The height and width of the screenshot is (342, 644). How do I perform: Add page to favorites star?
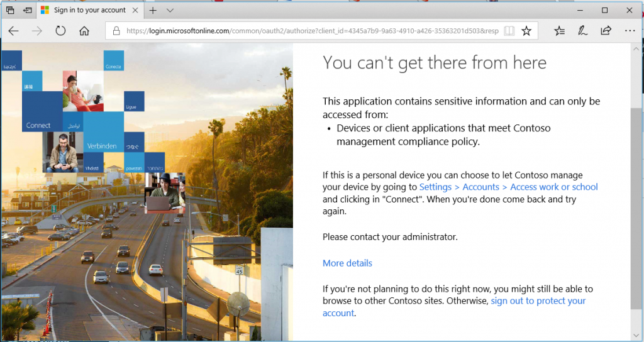pos(526,31)
